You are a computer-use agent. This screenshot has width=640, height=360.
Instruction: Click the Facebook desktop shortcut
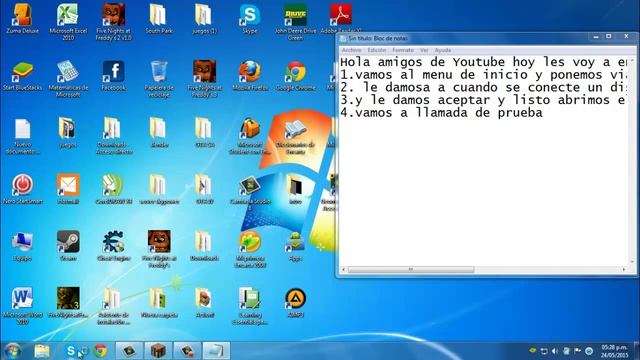click(x=113, y=76)
